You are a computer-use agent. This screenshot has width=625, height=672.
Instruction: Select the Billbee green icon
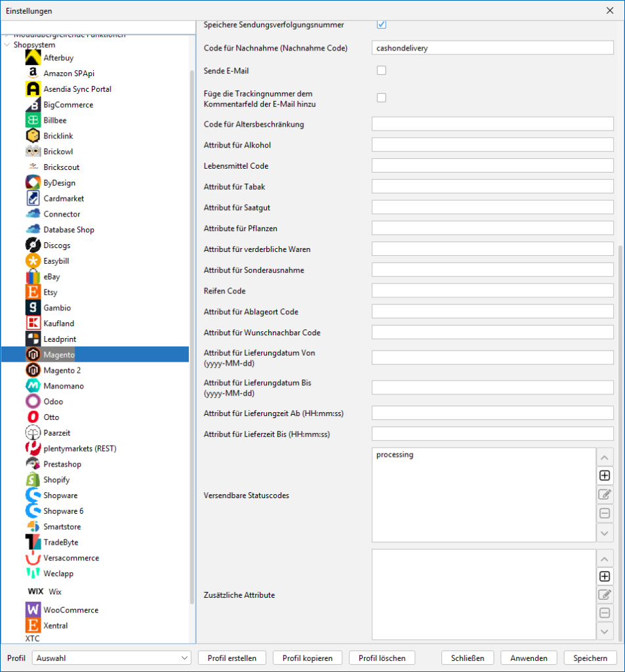pyautogui.click(x=33, y=120)
